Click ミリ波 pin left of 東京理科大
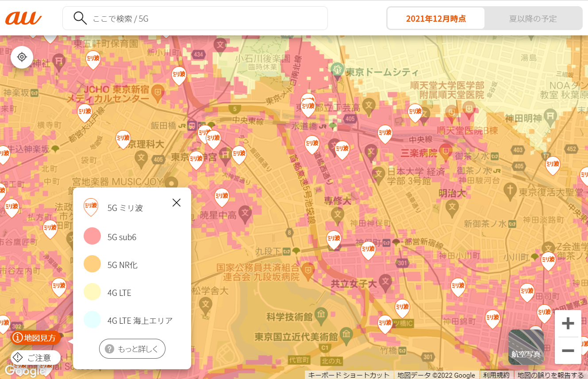 point(123,139)
